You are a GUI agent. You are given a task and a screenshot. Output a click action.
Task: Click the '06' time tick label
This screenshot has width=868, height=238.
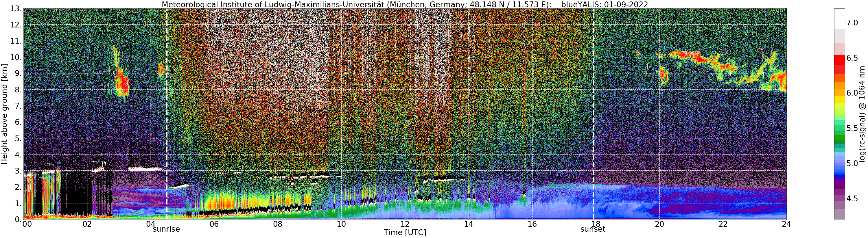(x=214, y=224)
